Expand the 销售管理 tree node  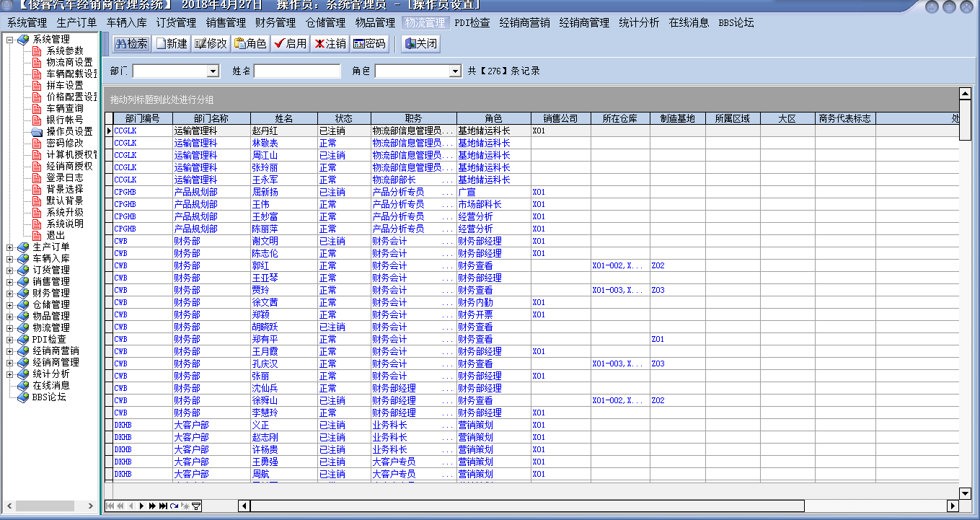pyautogui.click(x=10, y=282)
